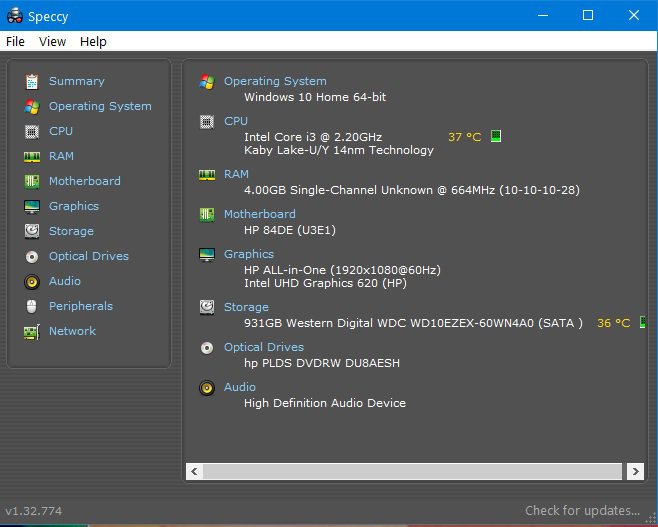
Task: Show Motherboard details from sidebar
Action: pyautogui.click(x=85, y=181)
